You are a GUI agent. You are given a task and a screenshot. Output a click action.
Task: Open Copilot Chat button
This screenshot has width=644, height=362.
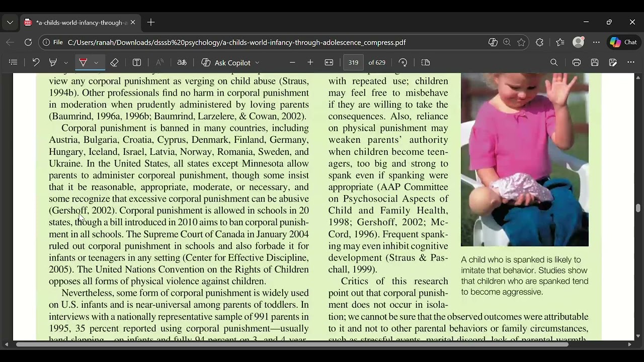click(x=624, y=42)
